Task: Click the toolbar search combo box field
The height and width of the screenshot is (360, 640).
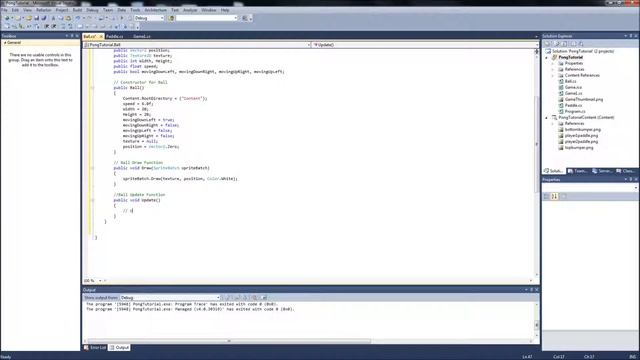Action: click(207, 18)
